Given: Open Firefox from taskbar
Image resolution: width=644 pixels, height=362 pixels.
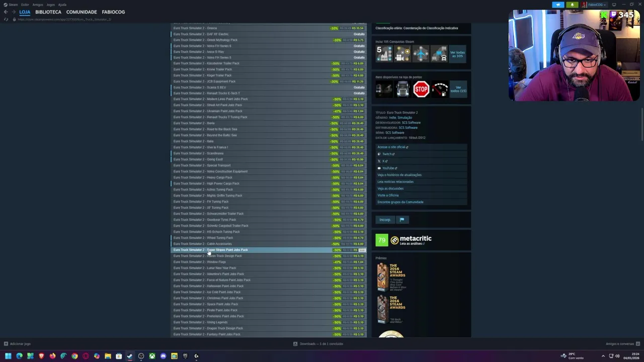Looking at the screenshot, I should click(52, 356).
